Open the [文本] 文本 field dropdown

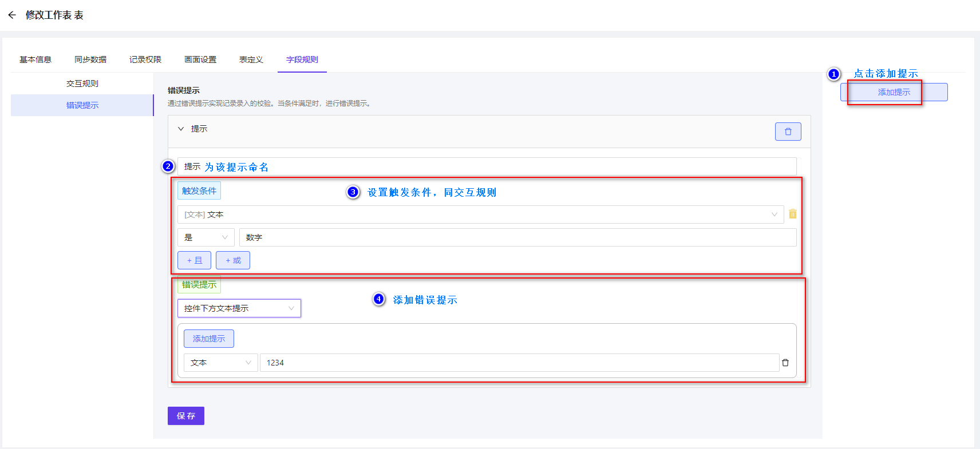[x=480, y=214]
